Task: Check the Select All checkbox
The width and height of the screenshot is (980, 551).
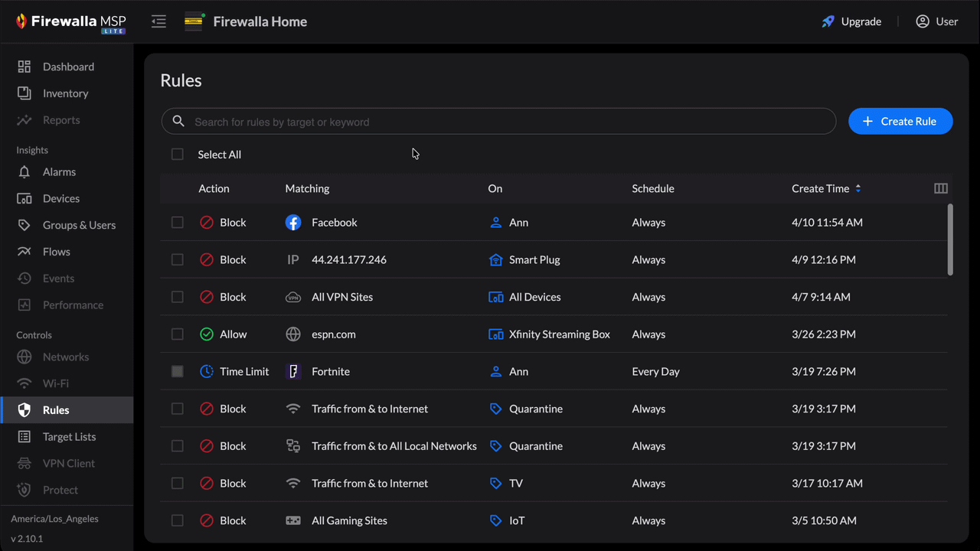Action: (178, 155)
